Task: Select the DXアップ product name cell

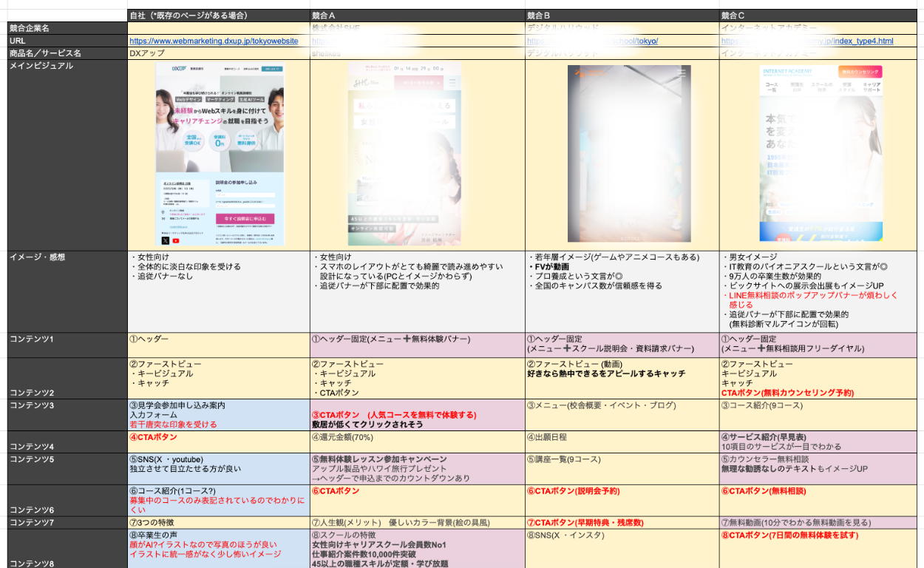Action: (218, 53)
